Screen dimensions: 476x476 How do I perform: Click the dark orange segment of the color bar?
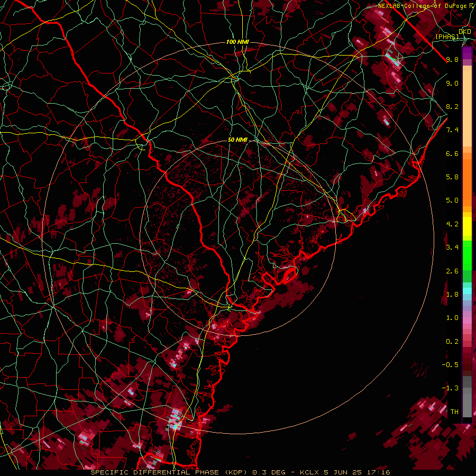pyautogui.click(x=467, y=182)
